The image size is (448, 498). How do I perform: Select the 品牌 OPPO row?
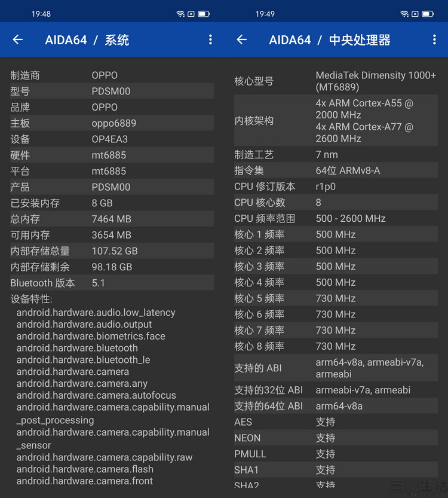112,107
